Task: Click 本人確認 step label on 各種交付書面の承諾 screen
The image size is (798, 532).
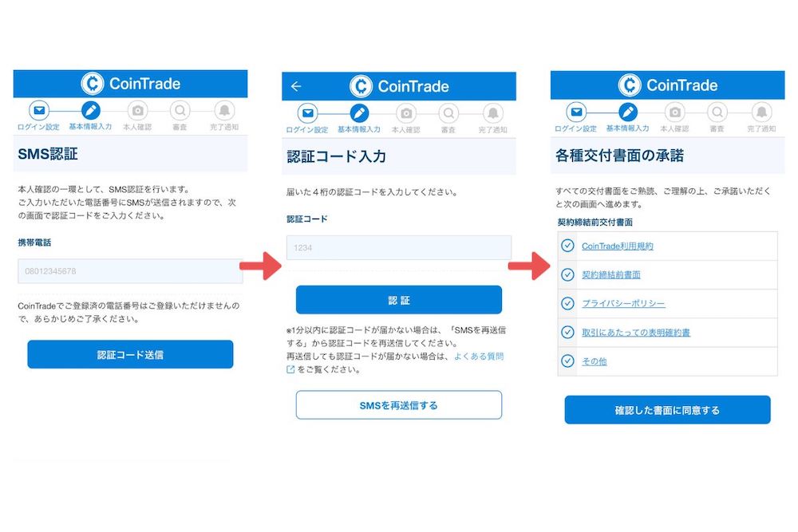Action: (x=675, y=128)
